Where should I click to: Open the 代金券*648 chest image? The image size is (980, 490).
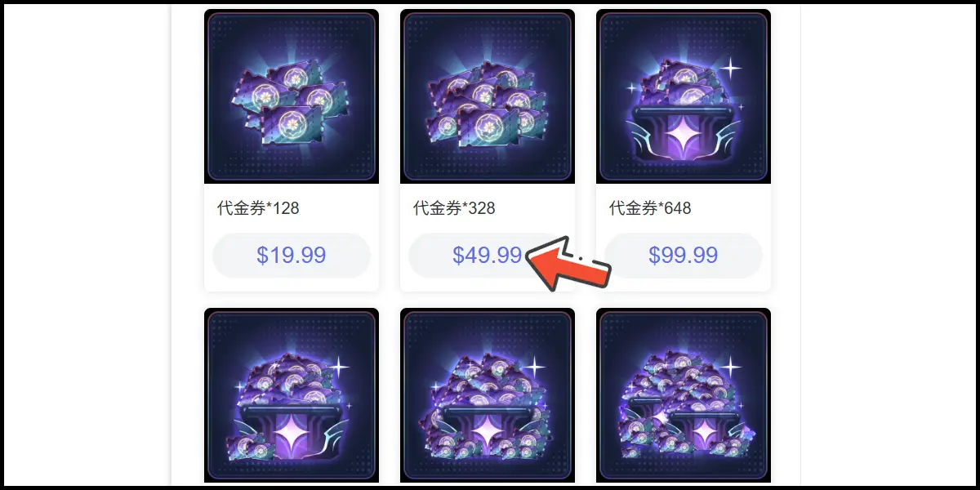[x=684, y=96]
